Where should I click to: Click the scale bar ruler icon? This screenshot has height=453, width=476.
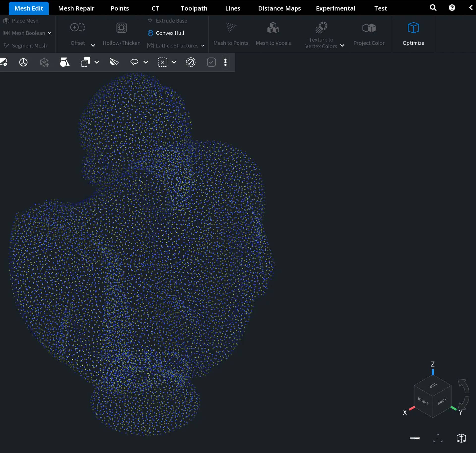[x=415, y=438]
